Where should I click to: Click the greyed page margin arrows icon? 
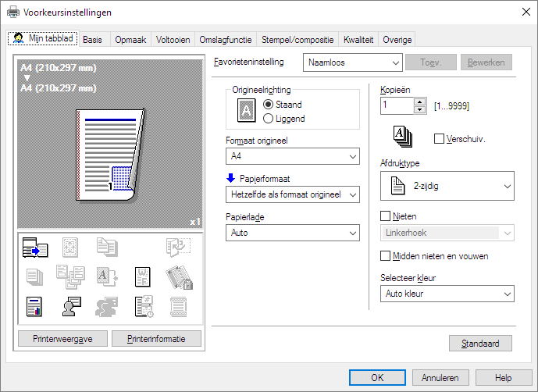click(70, 248)
